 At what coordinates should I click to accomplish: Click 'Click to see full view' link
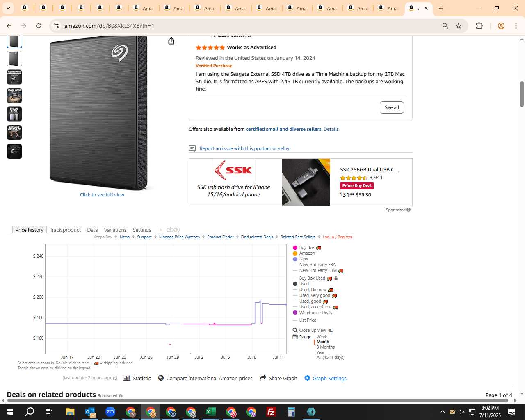[x=102, y=195]
